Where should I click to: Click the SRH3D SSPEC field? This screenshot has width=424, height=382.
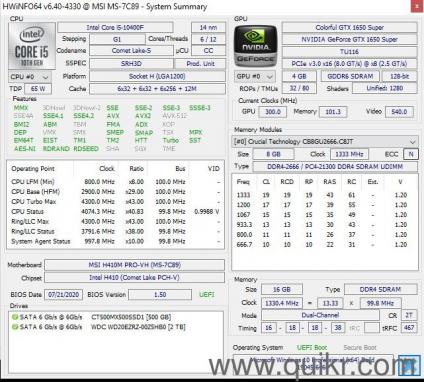click(x=131, y=64)
